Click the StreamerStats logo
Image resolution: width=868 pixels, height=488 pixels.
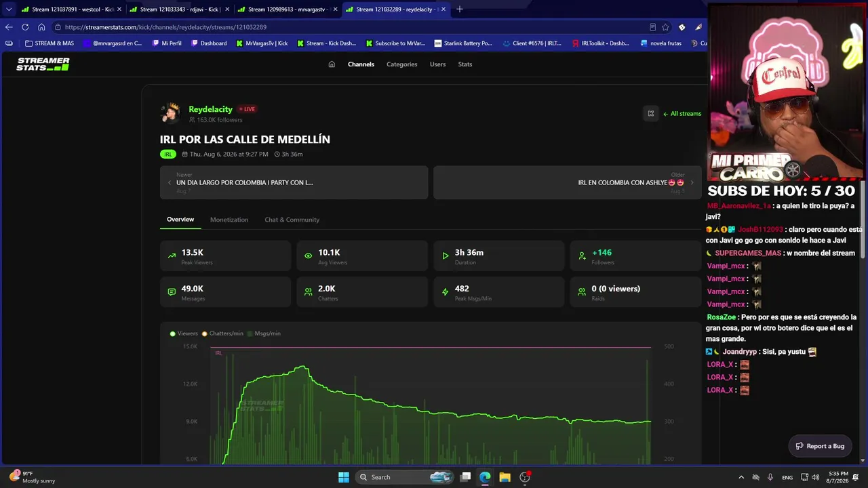tap(43, 64)
